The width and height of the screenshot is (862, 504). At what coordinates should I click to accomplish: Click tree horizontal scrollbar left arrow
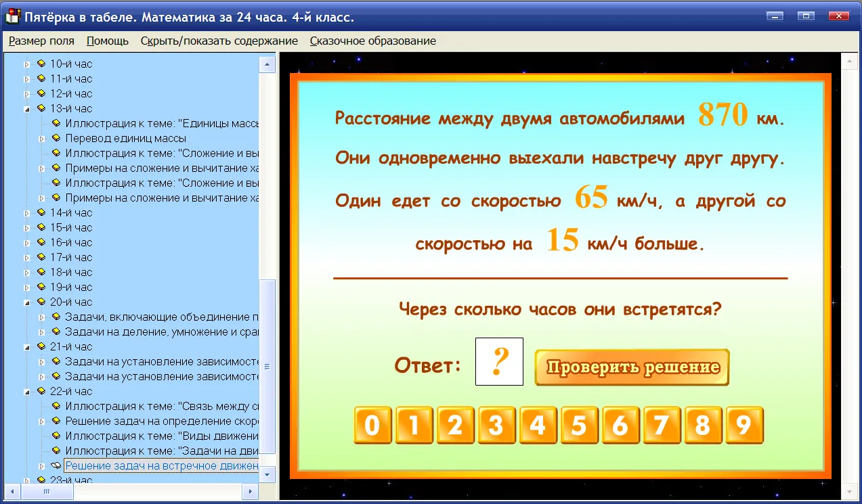point(12,492)
